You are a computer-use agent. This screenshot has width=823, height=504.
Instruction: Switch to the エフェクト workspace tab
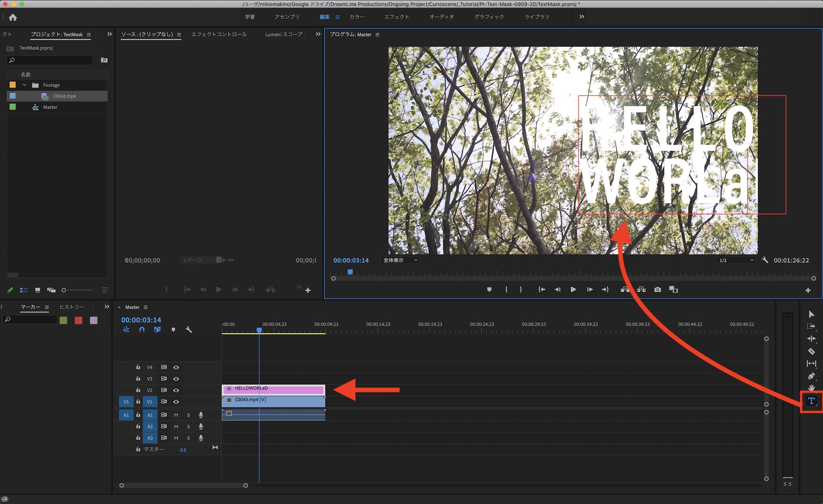tap(396, 17)
